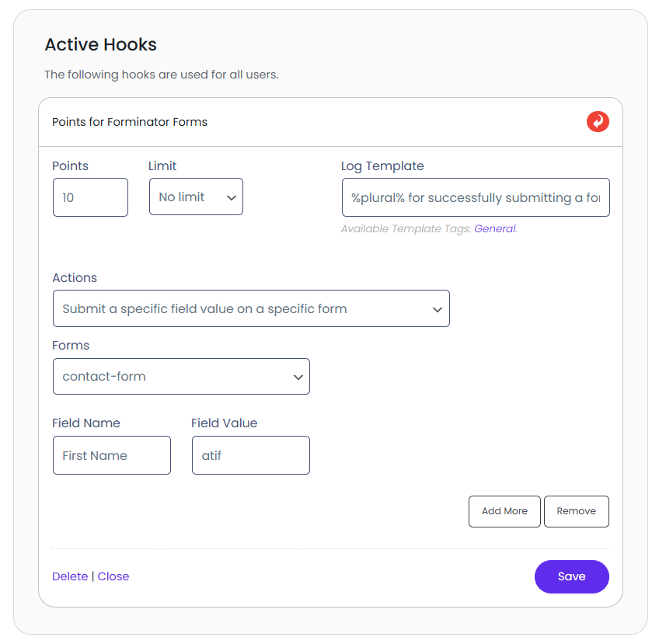666x644 pixels.
Task: Click the red Forminator hook icon
Action: click(x=598, y=122)
